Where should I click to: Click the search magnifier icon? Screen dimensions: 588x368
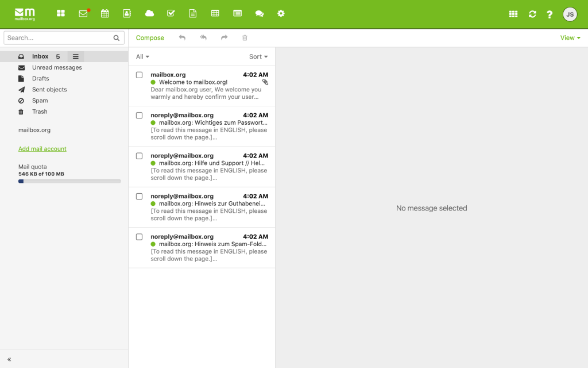point(116,38)
